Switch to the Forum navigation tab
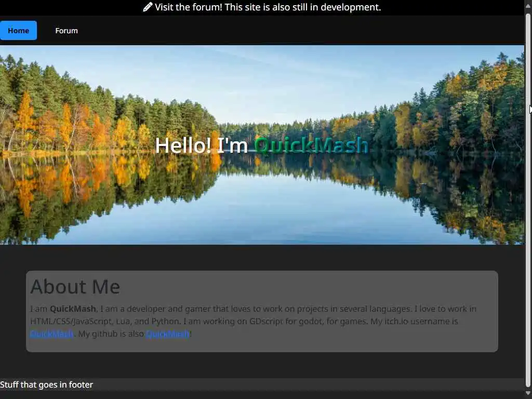 pos(66,31)
